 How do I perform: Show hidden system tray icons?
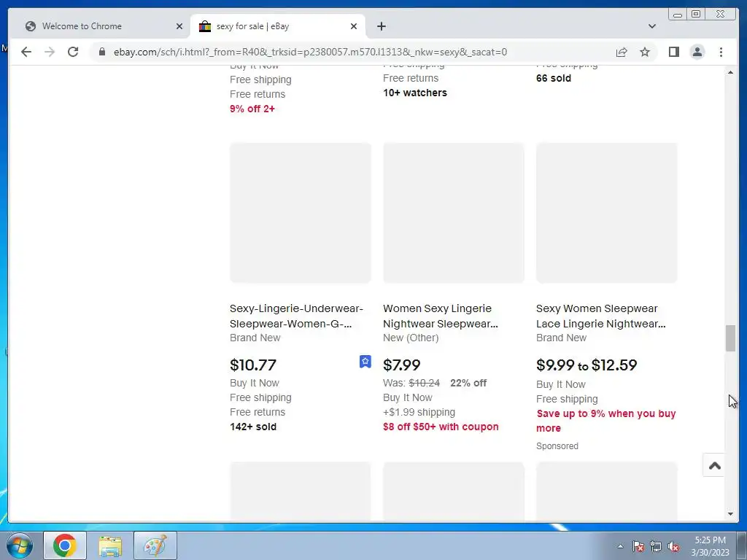coord(620,546)
